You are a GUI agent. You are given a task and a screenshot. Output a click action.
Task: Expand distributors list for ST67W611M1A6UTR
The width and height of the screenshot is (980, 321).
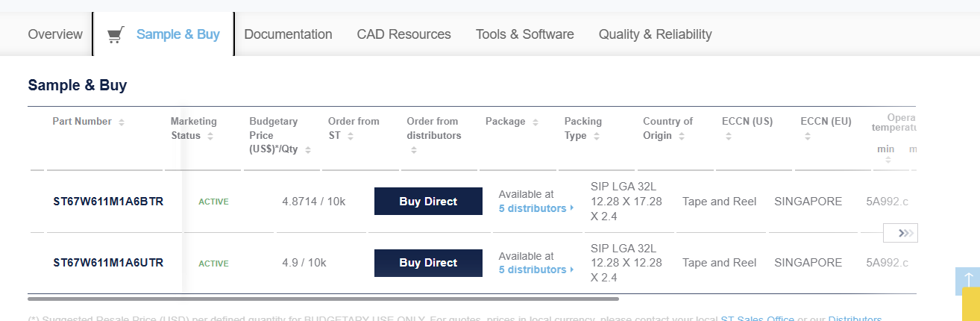pos(535,269)
